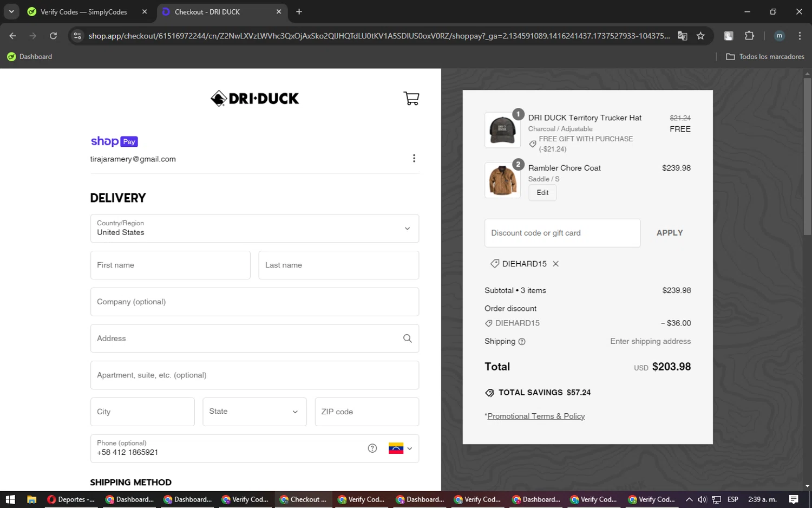Click Edit under Rambler Chore Coat

542,193
